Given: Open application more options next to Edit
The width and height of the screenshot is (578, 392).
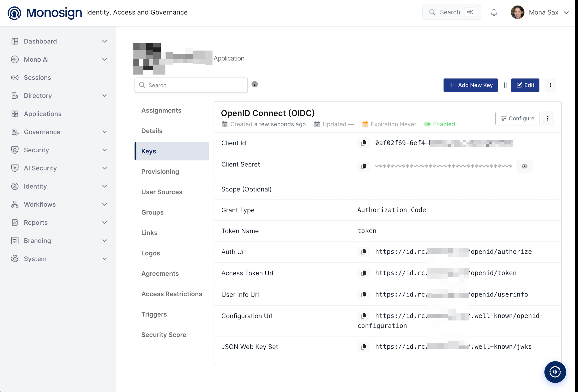Looking at the screenshot, I should [550, 85].
